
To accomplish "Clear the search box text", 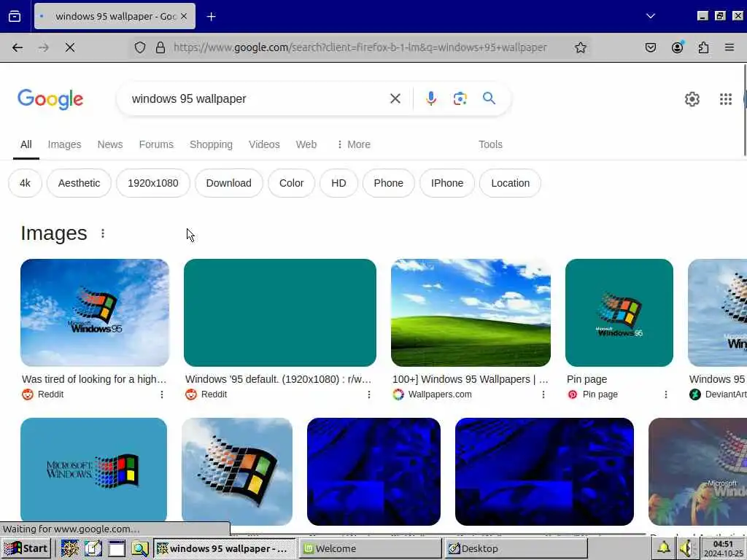I will coord(395,98).
